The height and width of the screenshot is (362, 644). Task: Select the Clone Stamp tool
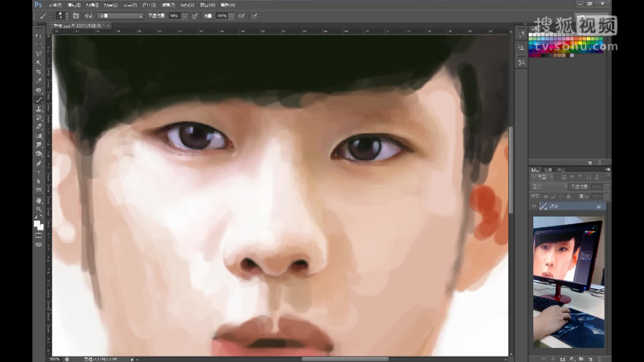pyautogui.click(x=39, y=109)
